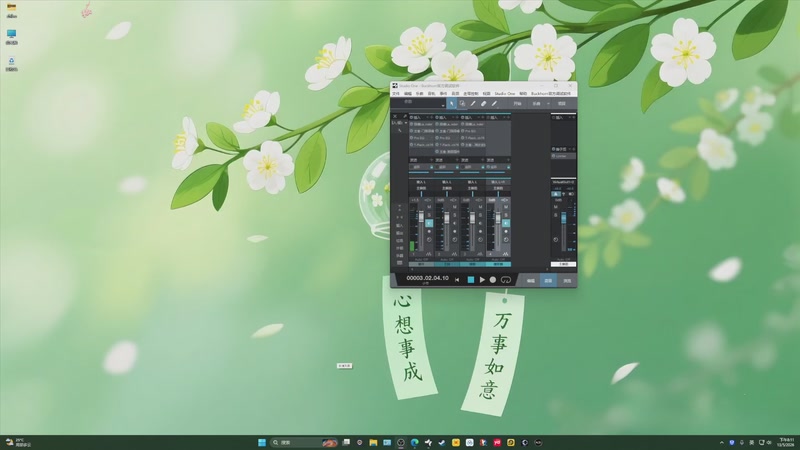Viewport: 800px width, 450px height.
Task: Select the Eraser tool icon
Action: coord(484,104)
